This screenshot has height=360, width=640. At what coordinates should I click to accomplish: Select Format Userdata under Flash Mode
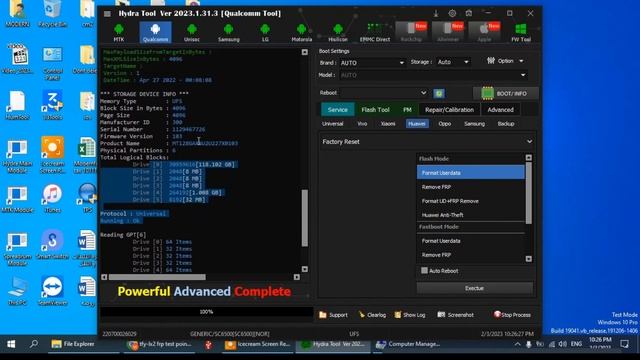[x=471, y=173]
